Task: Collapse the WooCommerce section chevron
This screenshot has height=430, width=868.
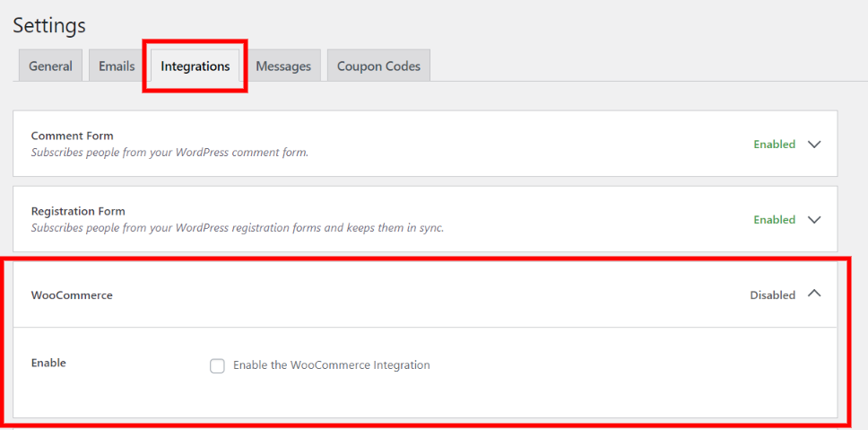Action: (814, 294)
